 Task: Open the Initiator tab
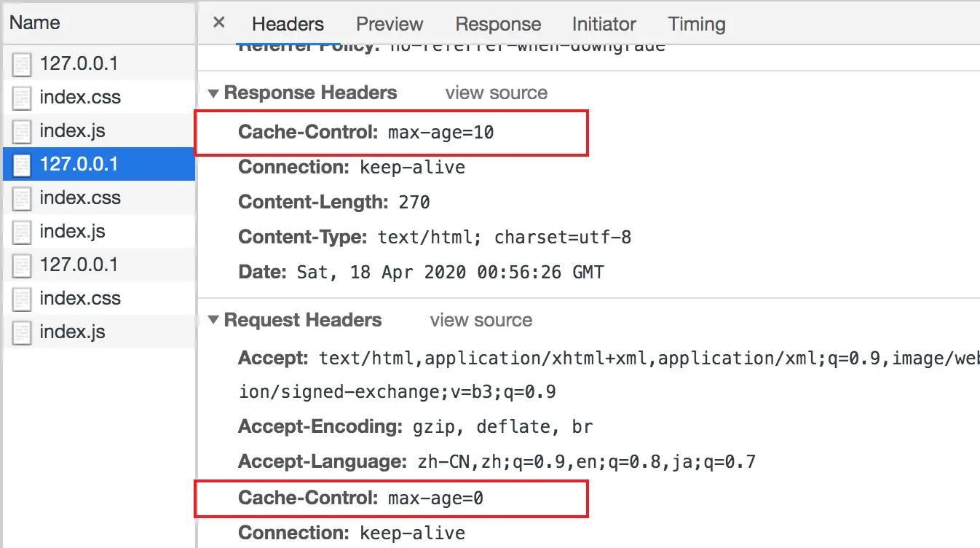tap(604, 24)
